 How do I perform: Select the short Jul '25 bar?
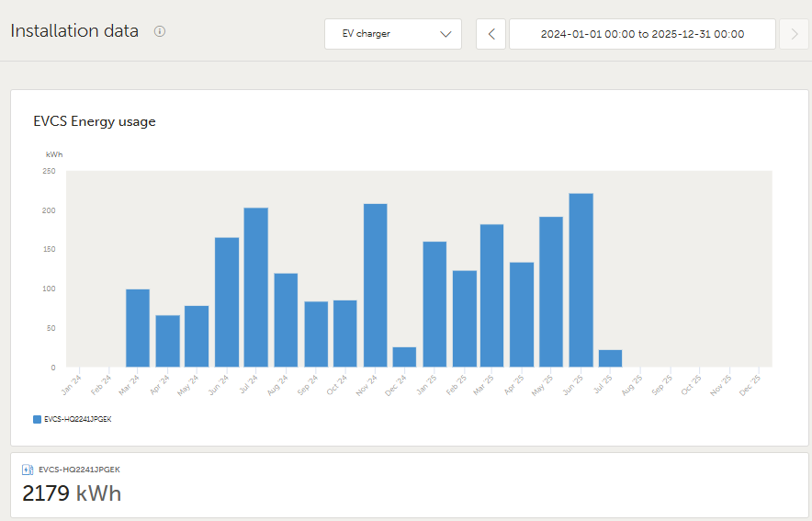coord(611,358)
